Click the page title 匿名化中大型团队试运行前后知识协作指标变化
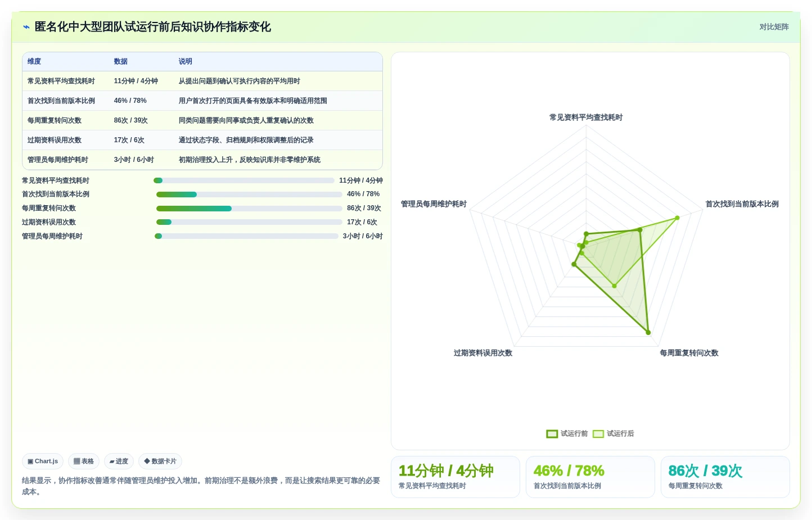Screen dimensions: 812x520 153,27
